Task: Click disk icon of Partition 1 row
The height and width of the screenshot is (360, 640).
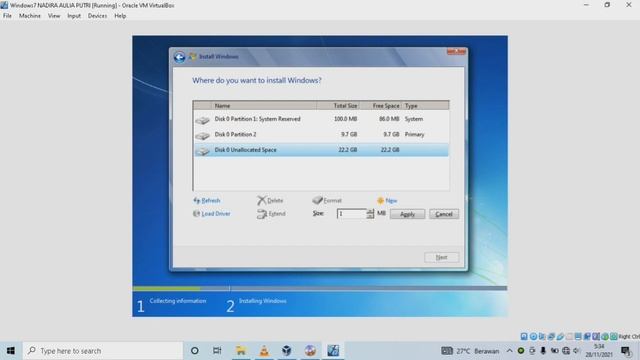Action: [202, 120]
